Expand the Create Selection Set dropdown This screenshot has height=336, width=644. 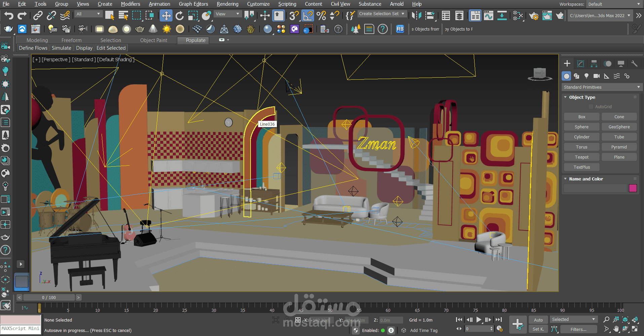pos(403,14)
